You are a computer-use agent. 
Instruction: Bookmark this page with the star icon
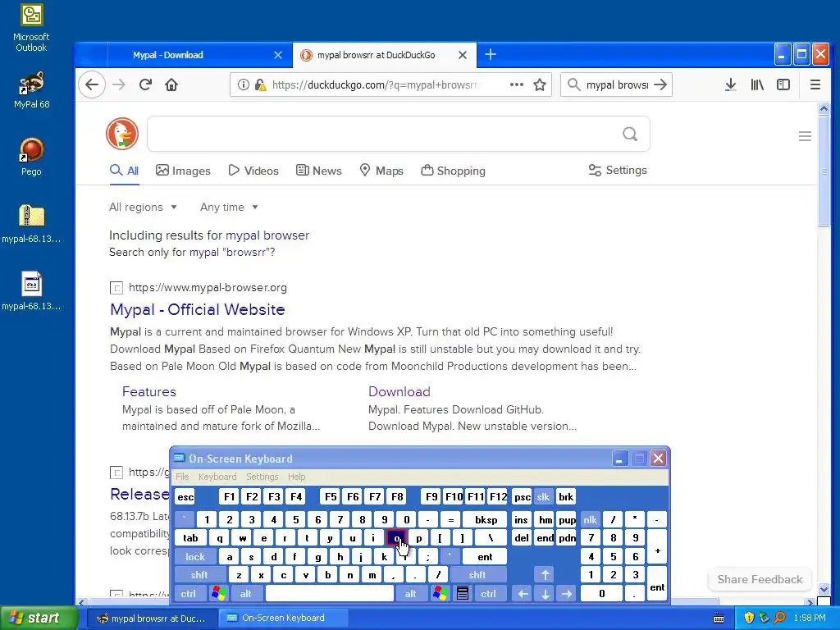(540, 84)
